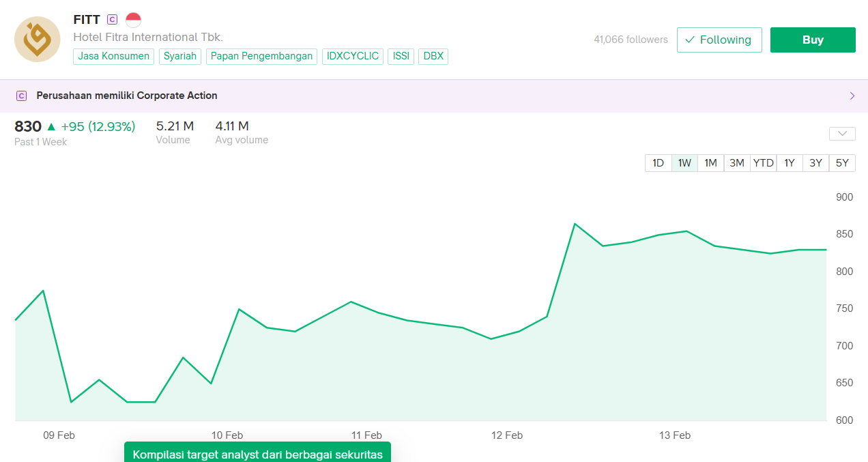Click the Hotel Fitra company logo
The width and height of the screenshot is (868, 462).
(38, 40)
